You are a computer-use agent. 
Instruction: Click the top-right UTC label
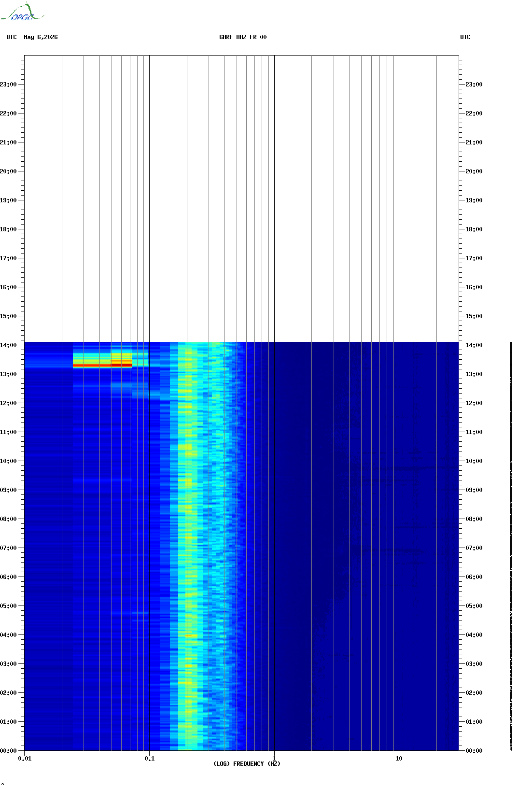click(x=465, y=37)
